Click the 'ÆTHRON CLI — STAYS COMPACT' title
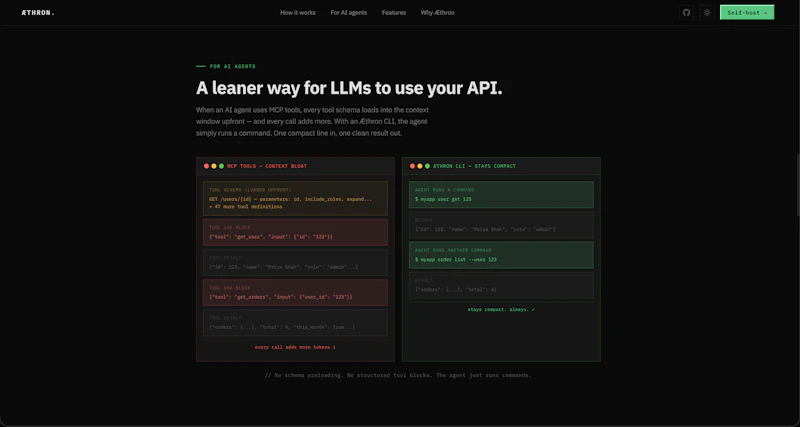800x427 pixels. tap(474, 166)
